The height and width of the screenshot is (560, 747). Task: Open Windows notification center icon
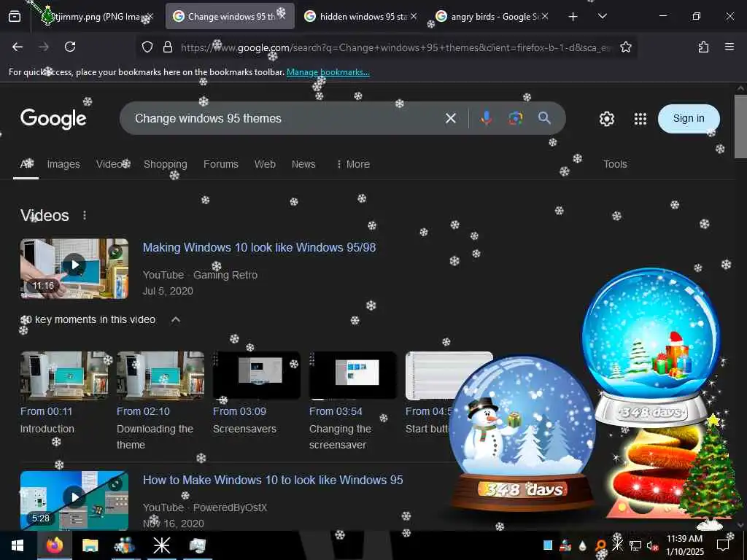pos(723,545)
